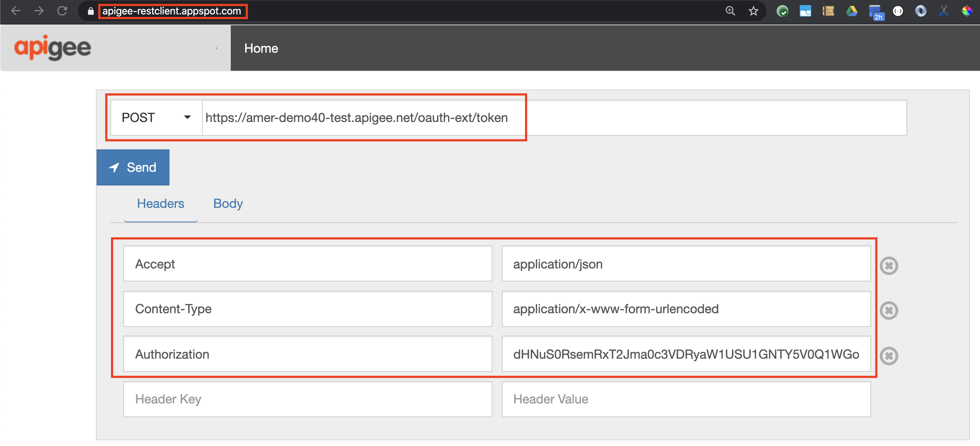Edit the Authorization token value field
This screenshot has height=446, width=980.
(686, 354)
